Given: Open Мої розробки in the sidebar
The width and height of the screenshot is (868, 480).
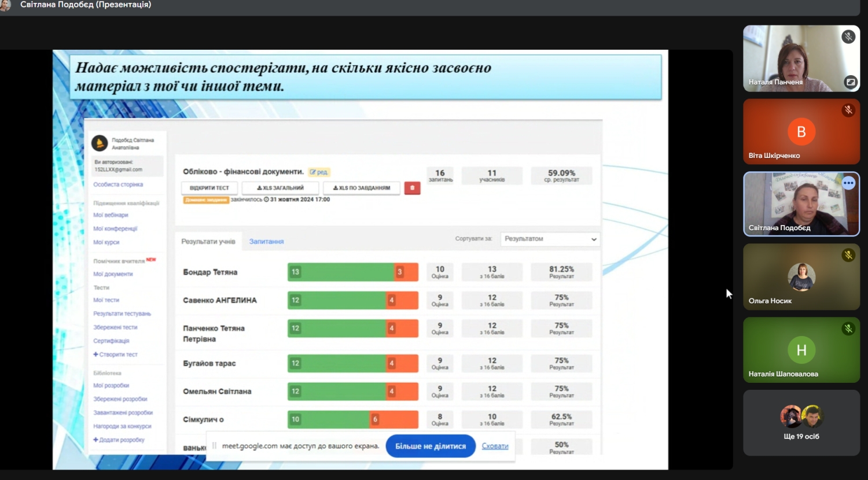Looking at the screenshot, I should tap(111, 386).
